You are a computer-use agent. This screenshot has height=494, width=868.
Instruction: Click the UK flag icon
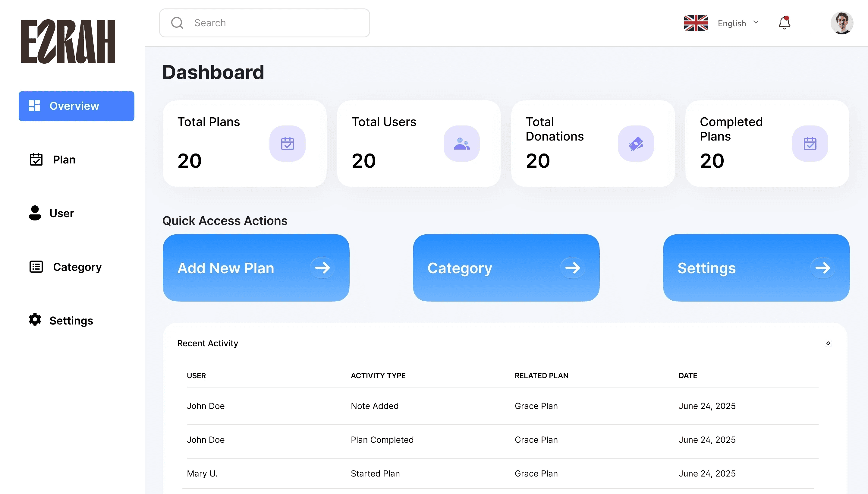click(x=696, y=23)
